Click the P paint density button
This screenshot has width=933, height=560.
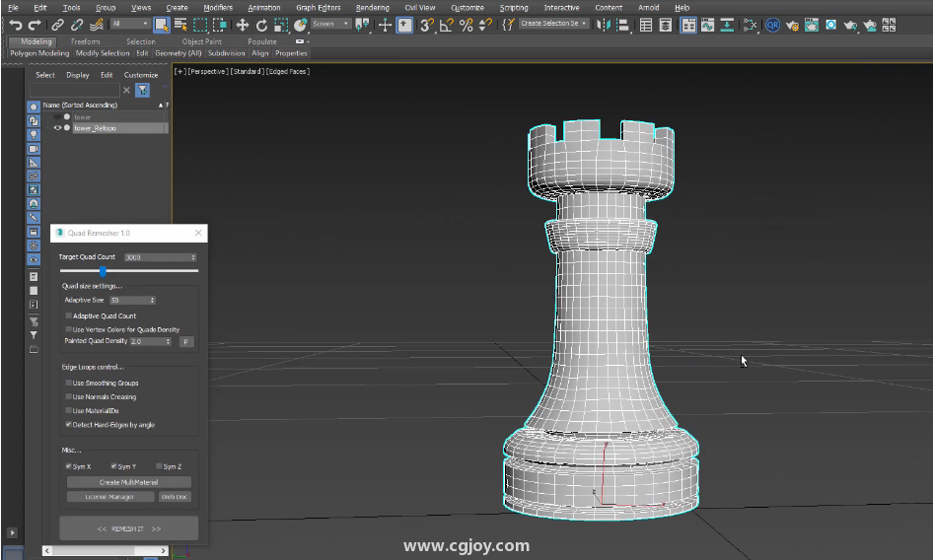click(x=185, y=341)
